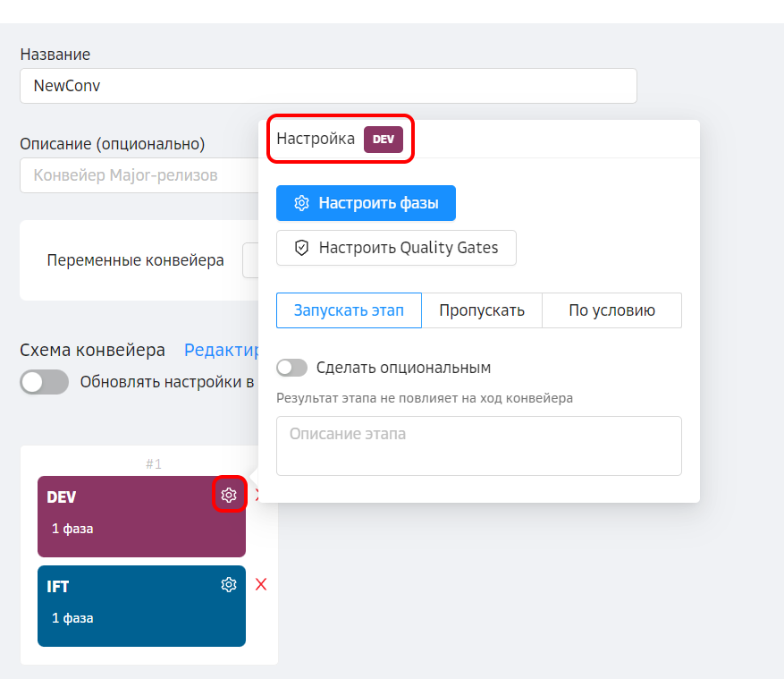This screenshot has width=784, height=679.
Task: Switch to the Пропускать option
Action: pos(482,310)
